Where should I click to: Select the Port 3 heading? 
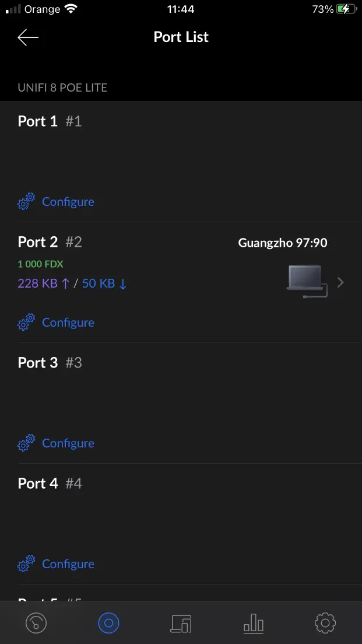click(x=38, y=363)
